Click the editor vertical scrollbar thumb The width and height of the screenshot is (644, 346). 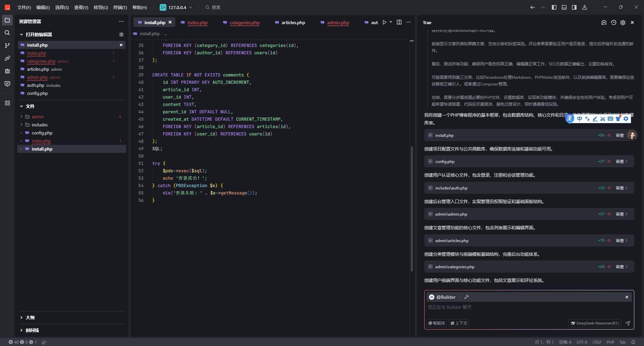pyautogui.click(x=412, y=209)
